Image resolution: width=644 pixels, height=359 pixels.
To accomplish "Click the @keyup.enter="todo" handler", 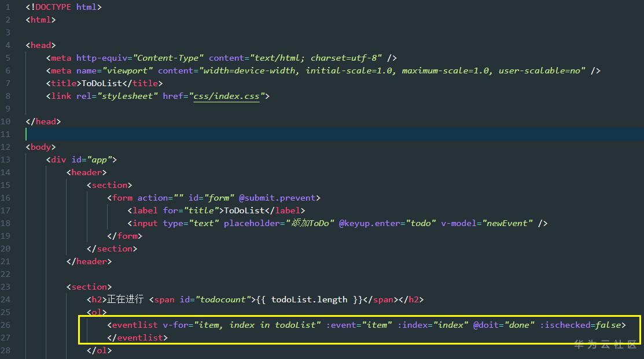I will [387, 223].
